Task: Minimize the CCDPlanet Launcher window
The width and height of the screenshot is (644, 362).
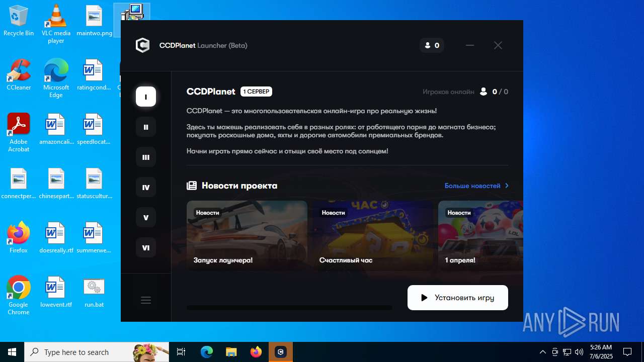Action: point(470,45)
